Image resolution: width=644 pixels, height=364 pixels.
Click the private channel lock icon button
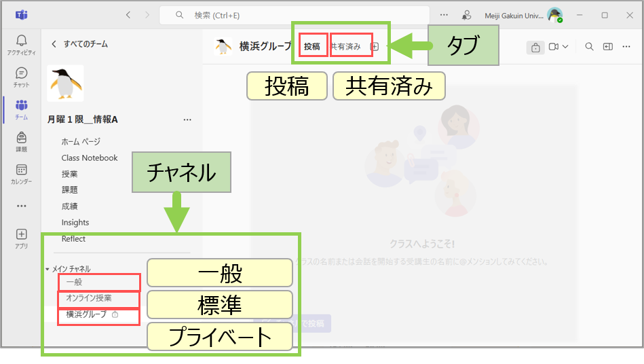pyautogui.click(x=535, y=47)
